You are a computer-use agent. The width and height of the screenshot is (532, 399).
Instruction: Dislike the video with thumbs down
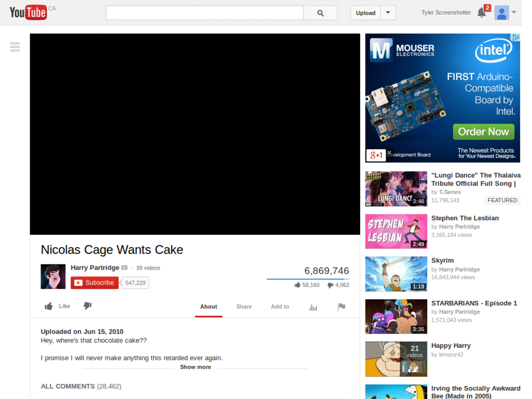coord(87,305)
